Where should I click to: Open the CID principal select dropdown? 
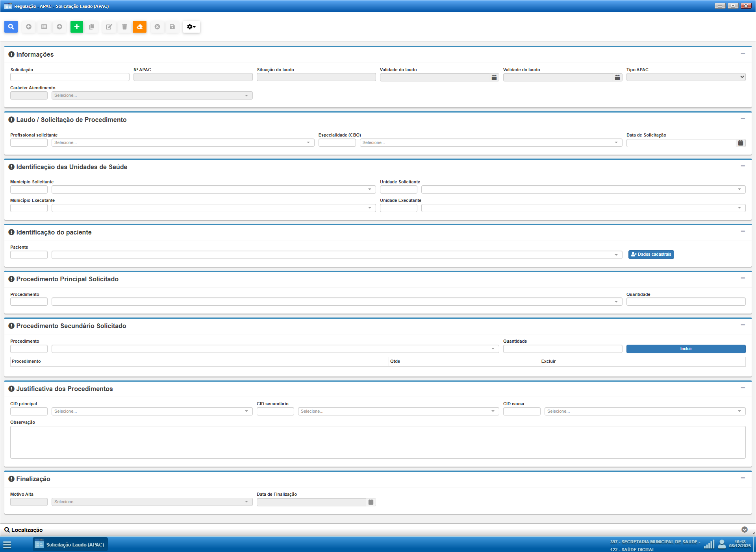coord(152,412)
